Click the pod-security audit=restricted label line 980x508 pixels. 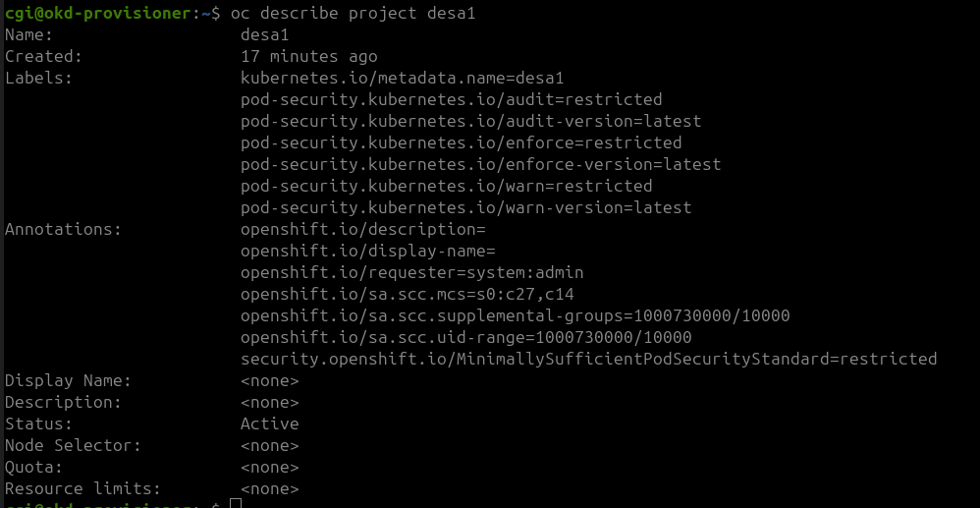451,100
